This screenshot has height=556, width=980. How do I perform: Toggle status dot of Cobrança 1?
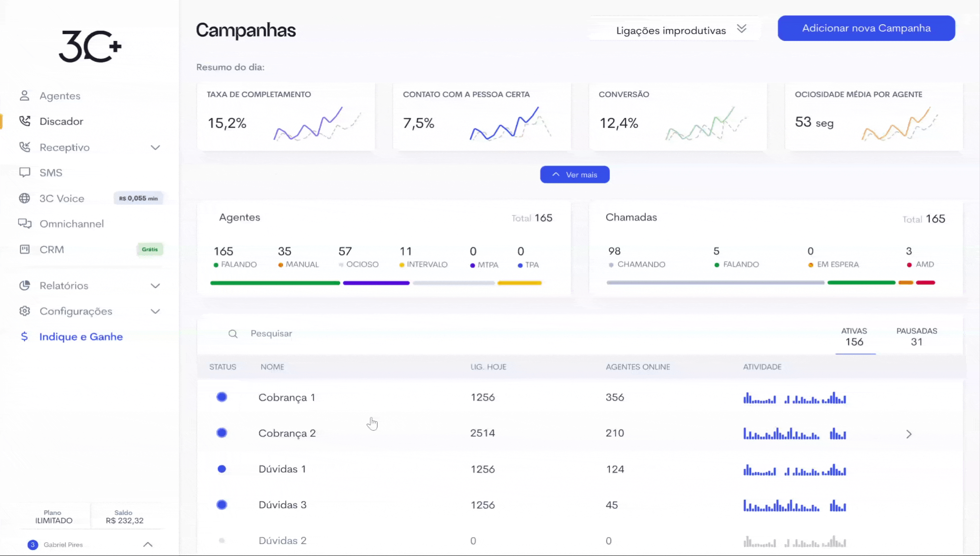click(x=222, y=397)
